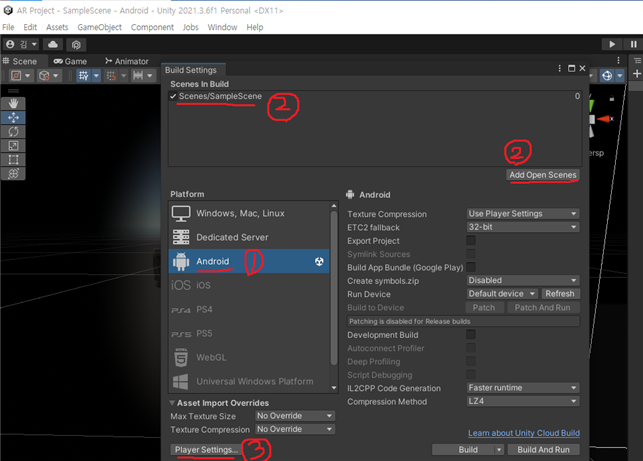Click the local/global cube icon
The width and height of the screenshot is (643, 461).
tap(44, 76)
